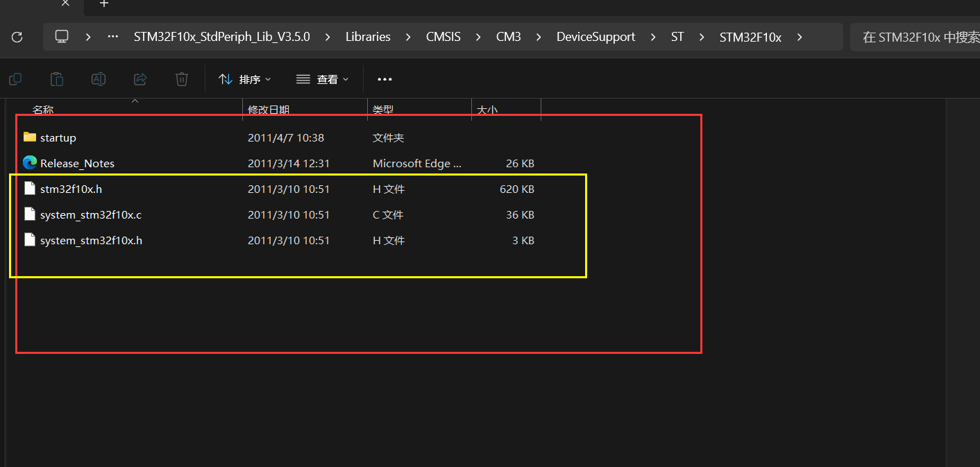980x467 pixels.
Task: Sort by 大小 column header
Action: click(x=487, y=110)
